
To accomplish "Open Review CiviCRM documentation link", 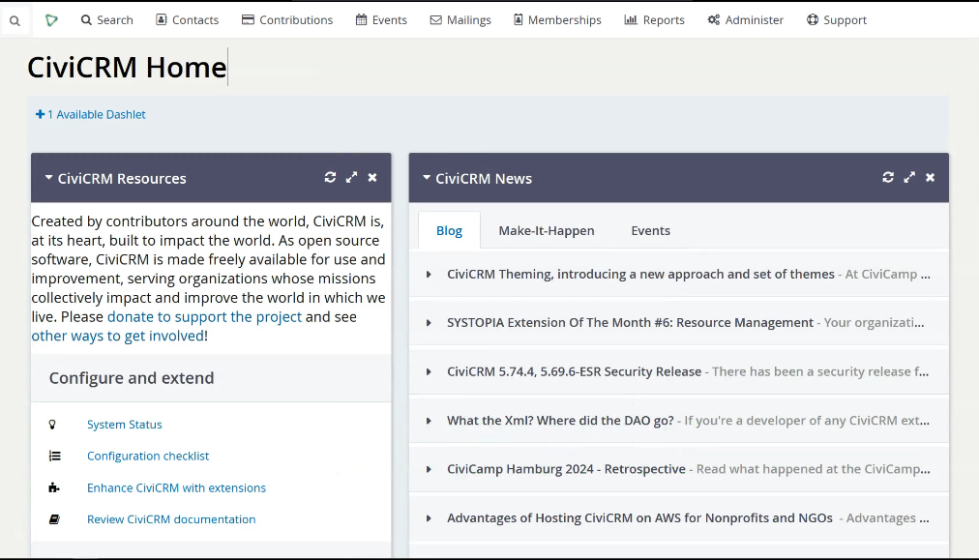I will 171,519.
